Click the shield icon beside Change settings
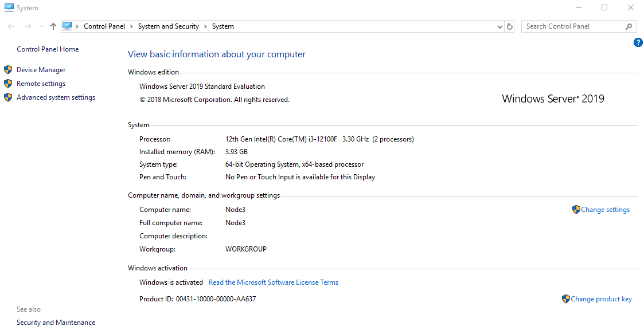This screenshot has height=334, width=644. tap(576, 209)
